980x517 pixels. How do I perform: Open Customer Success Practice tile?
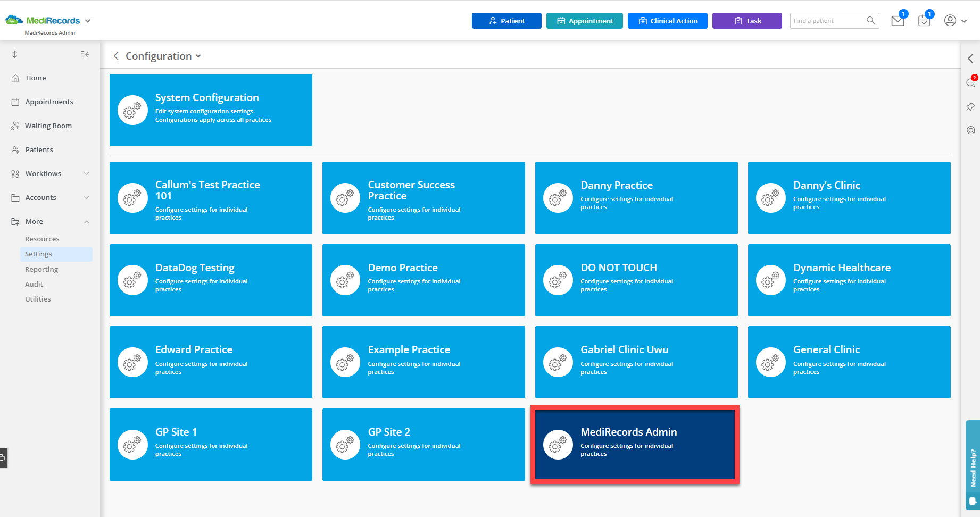pyautogui.click(x=423, y=198)
